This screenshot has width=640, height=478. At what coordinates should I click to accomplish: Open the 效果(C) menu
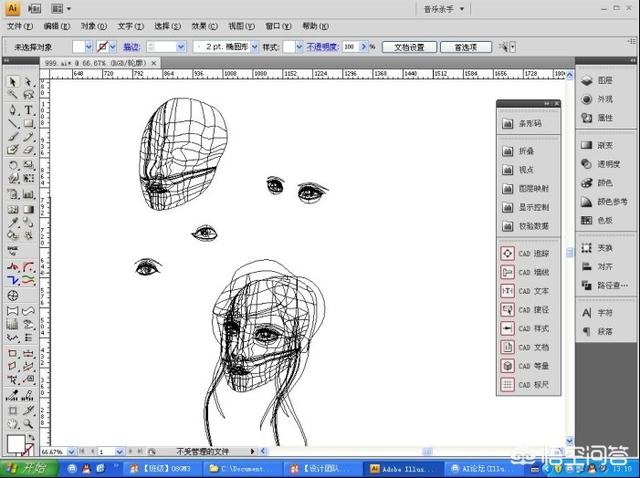(x=204, y=26)
